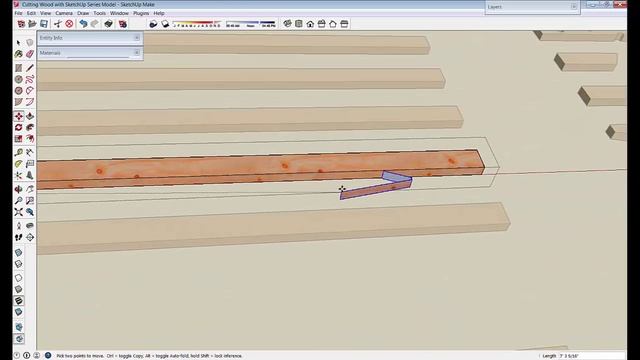Image resolution: width=640 pixels, height=360 pixels.
Task: Adjust the shadow time-of-day slider
Action: point(251,24)
